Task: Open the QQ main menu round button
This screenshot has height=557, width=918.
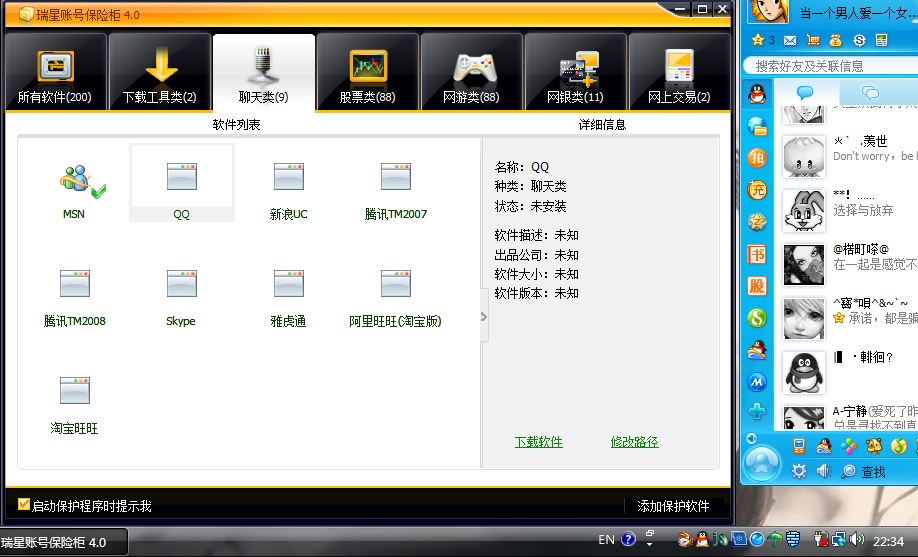Action: point(762,464)
